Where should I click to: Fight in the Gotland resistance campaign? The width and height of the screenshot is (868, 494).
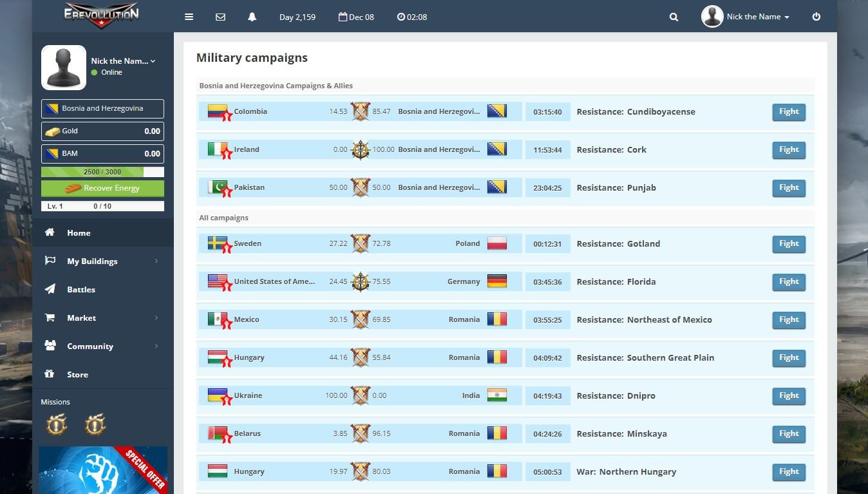click(x=789, y=244)
